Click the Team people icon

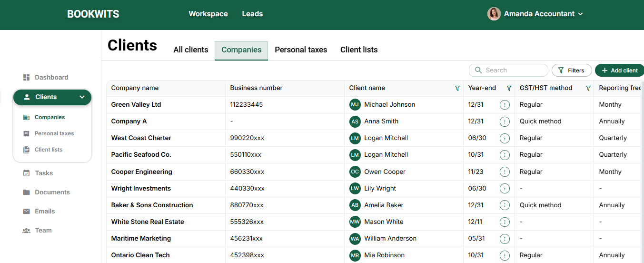click(26, 230)
